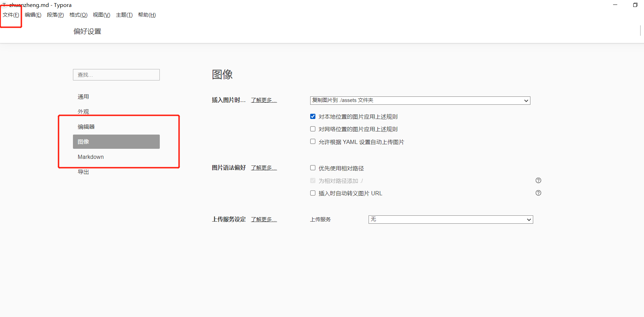Check 允许根据 YAML 设置自动上传图片
The height and width of the screenshot is (317, 644).
pos(313,142)
